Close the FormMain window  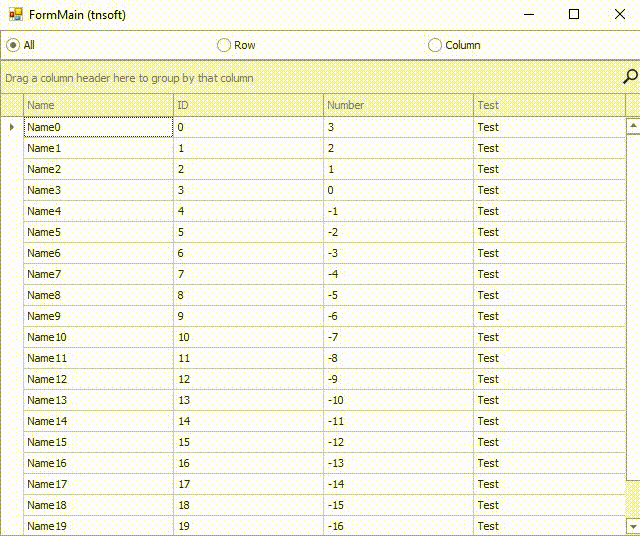[620, 15]
